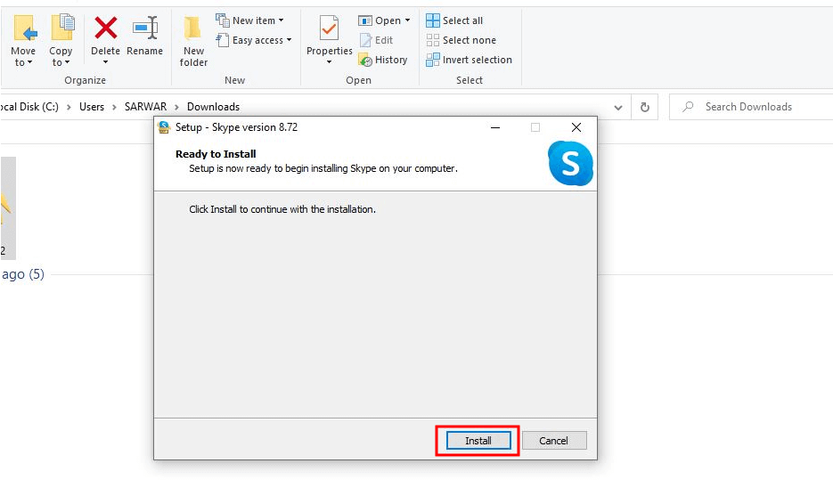
Task: Click Invert selection in the ribbon
Action: [x=470, y=60]
